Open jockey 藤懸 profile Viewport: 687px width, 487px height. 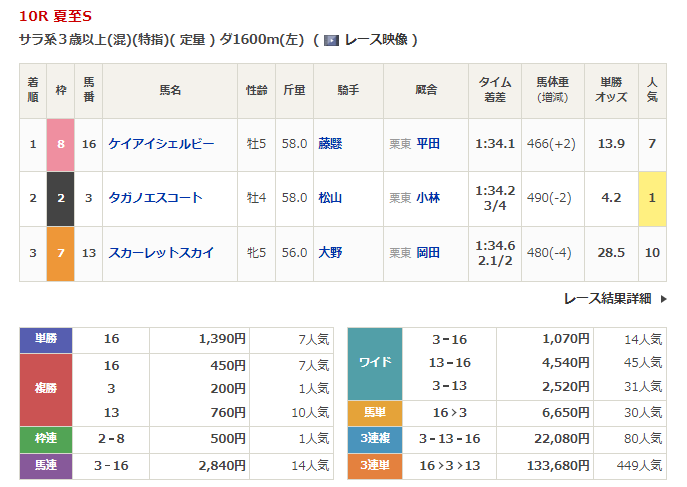coord(330,144)
